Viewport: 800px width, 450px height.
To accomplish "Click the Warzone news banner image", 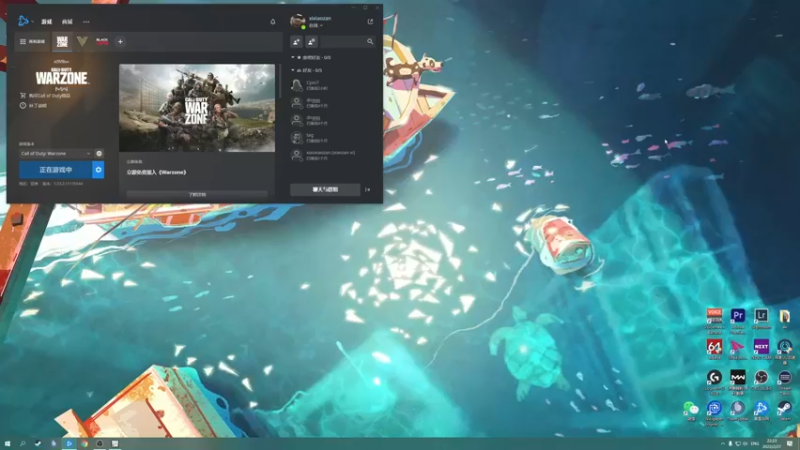I will pos(197,108).
